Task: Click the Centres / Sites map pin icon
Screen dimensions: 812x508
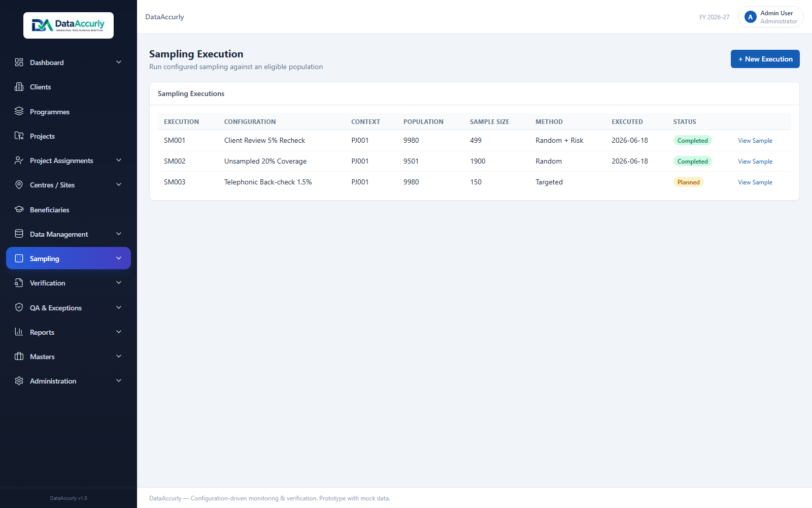Action: [19, 184]
